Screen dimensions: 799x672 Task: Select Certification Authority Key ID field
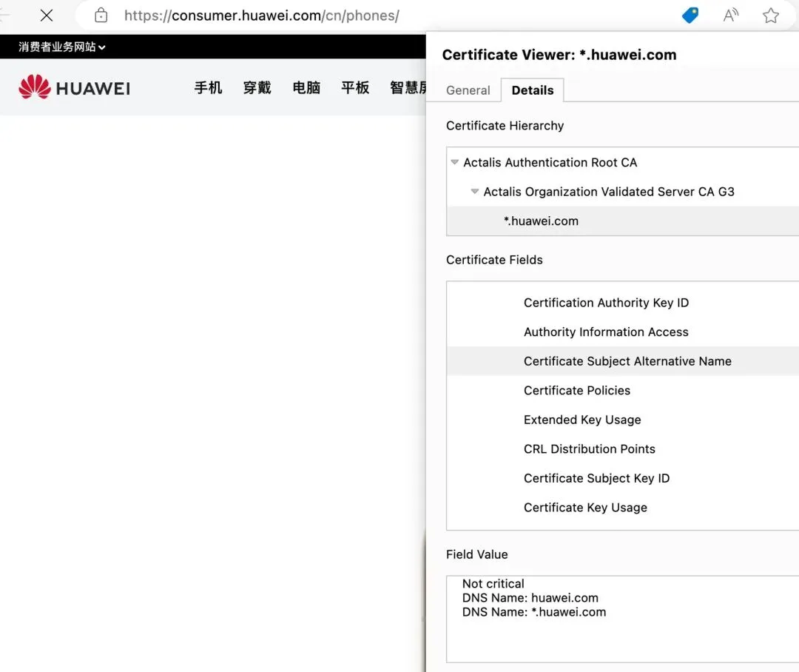coord(623,303)
